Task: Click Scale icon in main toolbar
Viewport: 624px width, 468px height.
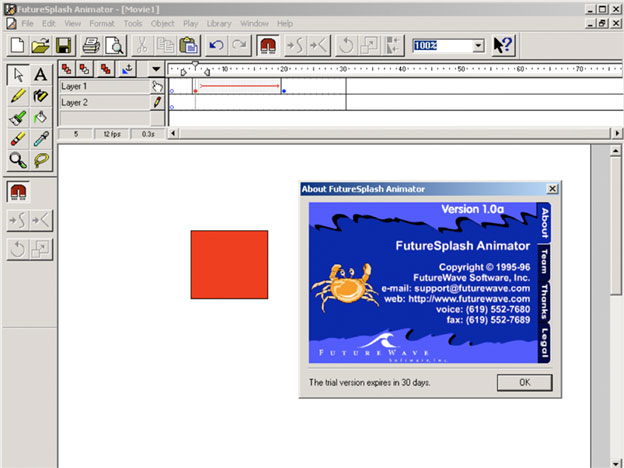Action: 370,45
